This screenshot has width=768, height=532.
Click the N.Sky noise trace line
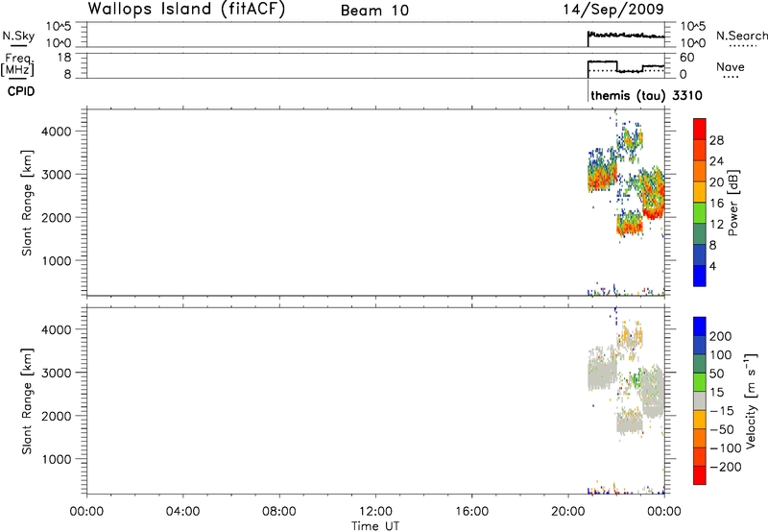pyautogui.click(x=626, y=35)
